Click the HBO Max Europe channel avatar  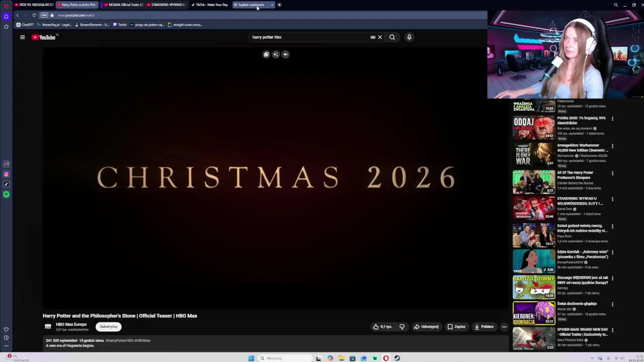click(x=48, y=327)
